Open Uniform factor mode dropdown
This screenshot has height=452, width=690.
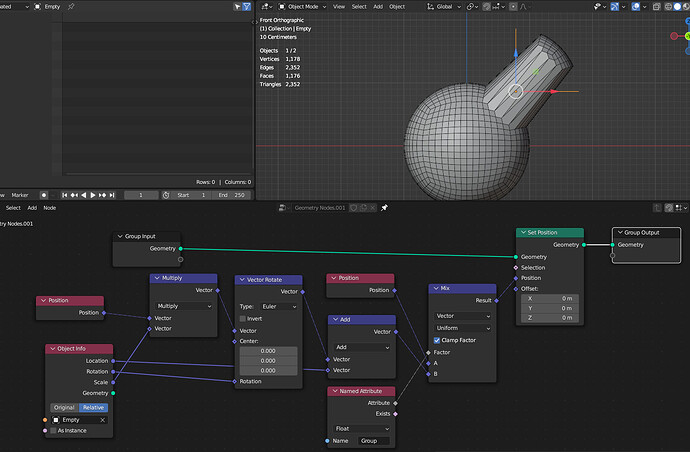[463, 328]
